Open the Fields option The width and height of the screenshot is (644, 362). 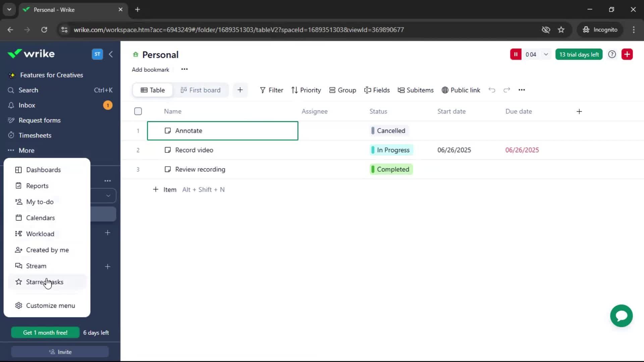[x=377, y=90]
